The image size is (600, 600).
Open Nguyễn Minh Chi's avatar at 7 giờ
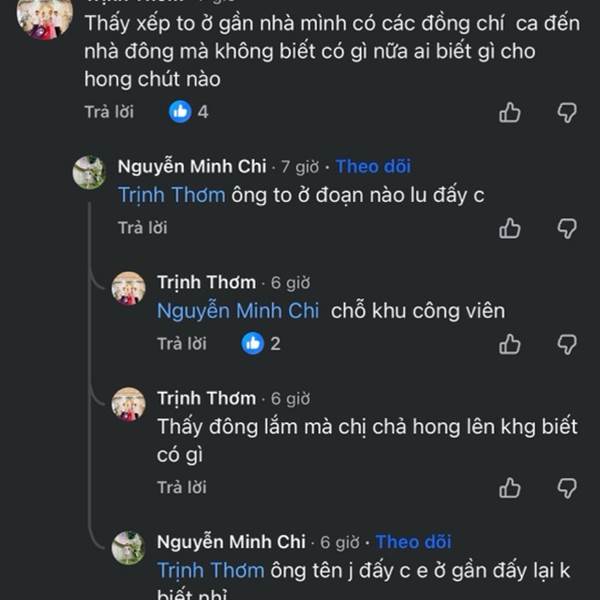(89, 172)
